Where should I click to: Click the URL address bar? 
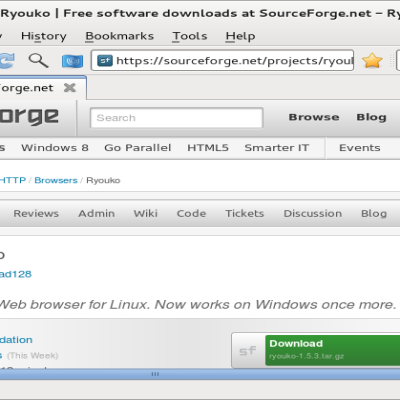click(x=222, y=60)
